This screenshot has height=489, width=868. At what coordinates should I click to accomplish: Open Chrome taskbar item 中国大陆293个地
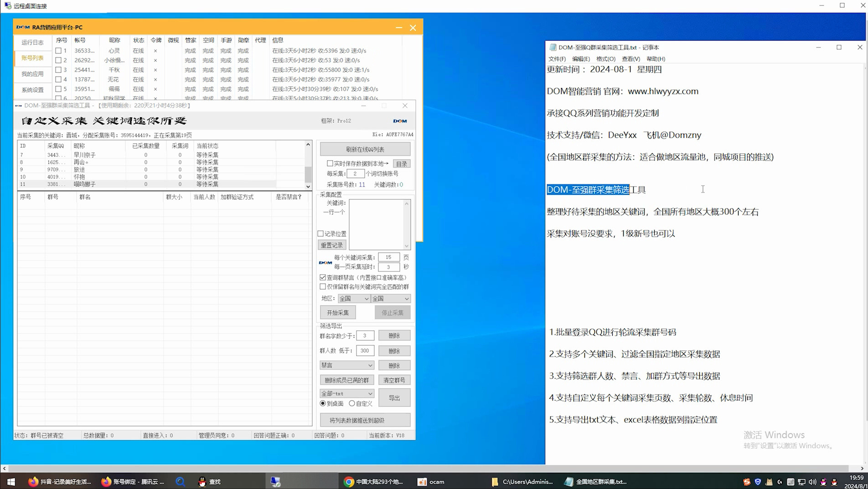(x=374, y=482)
